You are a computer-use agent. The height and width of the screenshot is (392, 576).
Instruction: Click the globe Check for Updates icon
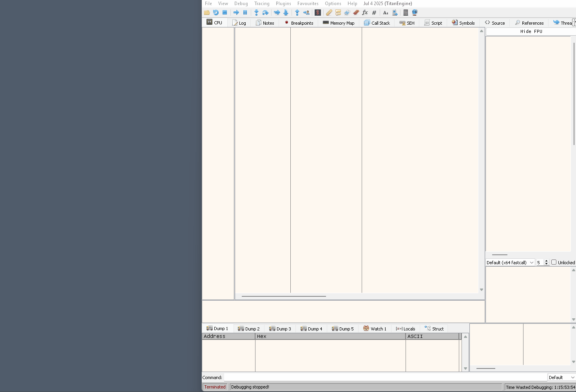[x=415, y=13]
